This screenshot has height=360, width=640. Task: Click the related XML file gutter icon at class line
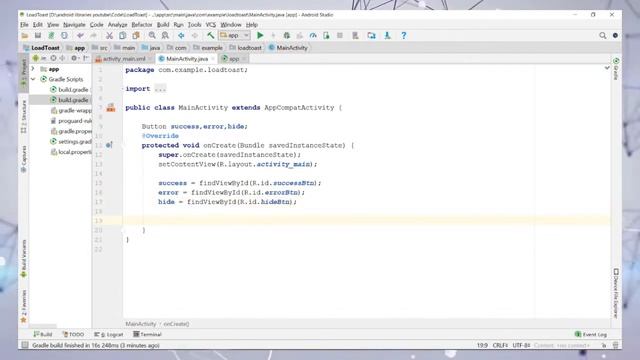click(x=111, y=108)
